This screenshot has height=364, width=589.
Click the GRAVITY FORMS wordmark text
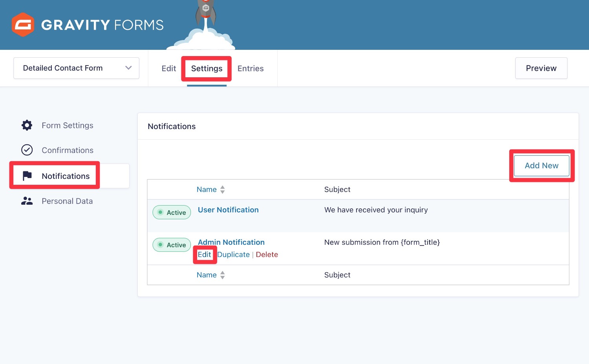pos(102,25)
